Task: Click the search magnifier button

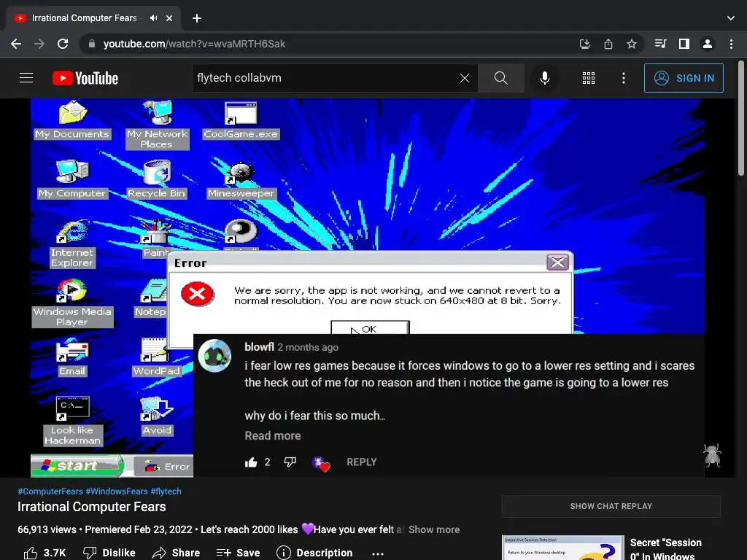Action: 500,78
